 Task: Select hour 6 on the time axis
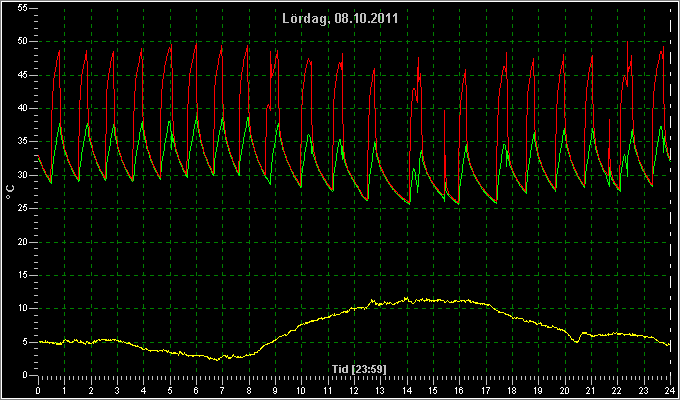tap(196, 391)
